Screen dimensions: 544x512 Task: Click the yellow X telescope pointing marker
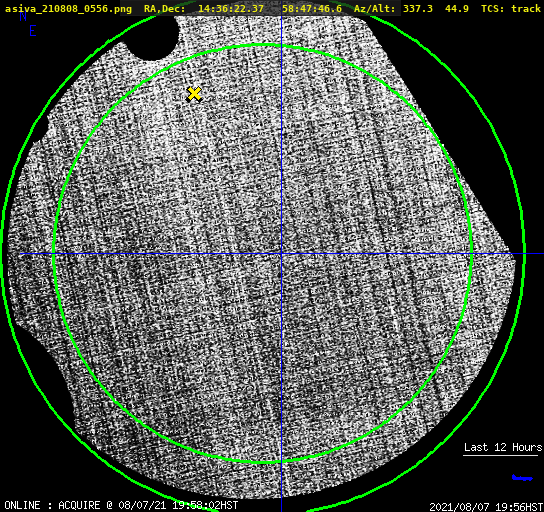coord(194,94)
